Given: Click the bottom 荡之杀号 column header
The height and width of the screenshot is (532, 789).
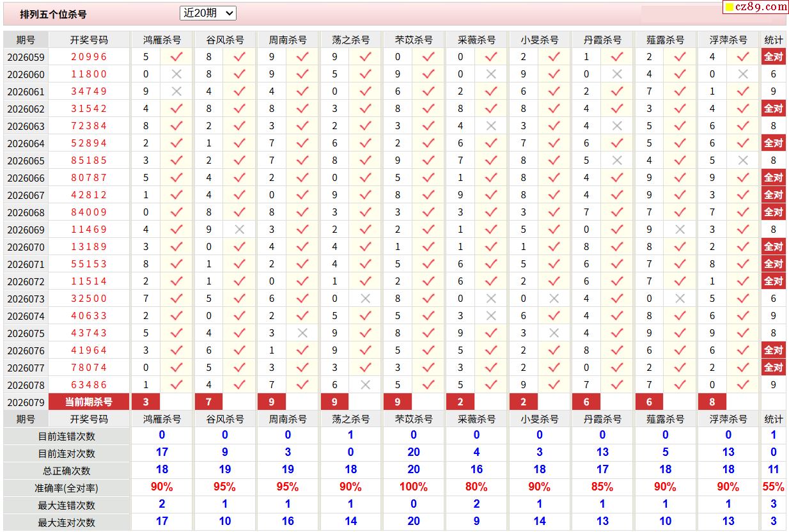Looking at the screenshot, I should pos(350,419).
